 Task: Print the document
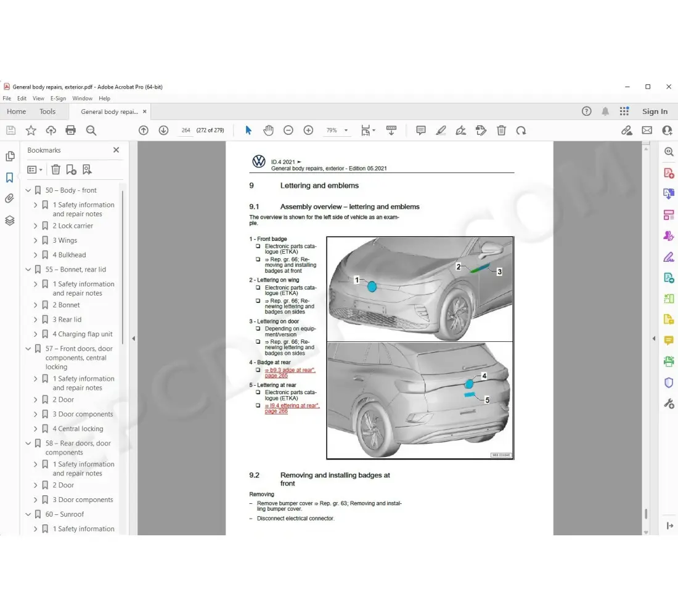(x=70, y=130)
